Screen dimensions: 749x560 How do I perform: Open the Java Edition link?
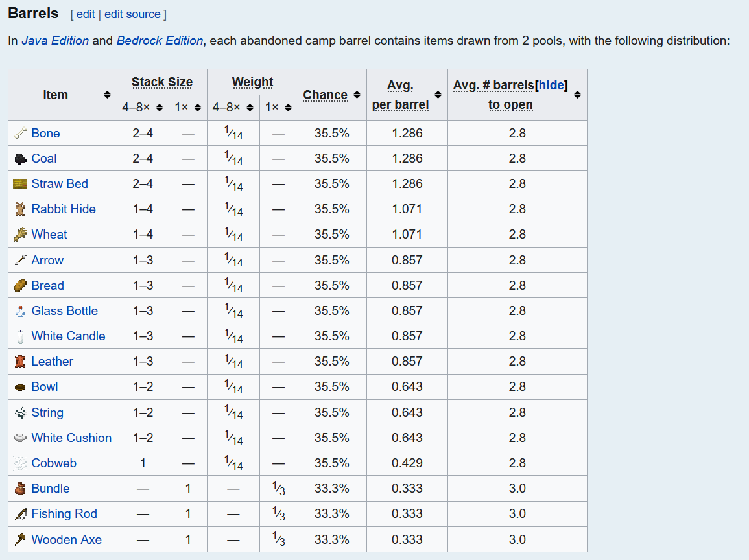[55, 41]
